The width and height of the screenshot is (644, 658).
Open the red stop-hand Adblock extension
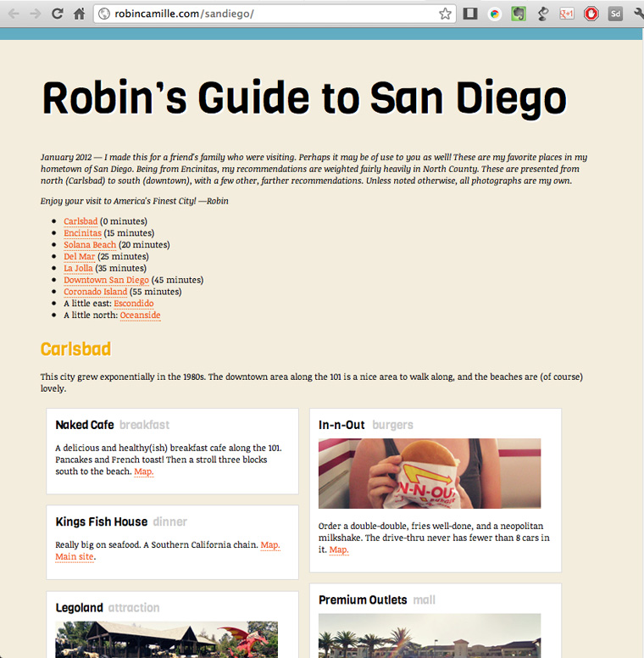click(591, 14)
